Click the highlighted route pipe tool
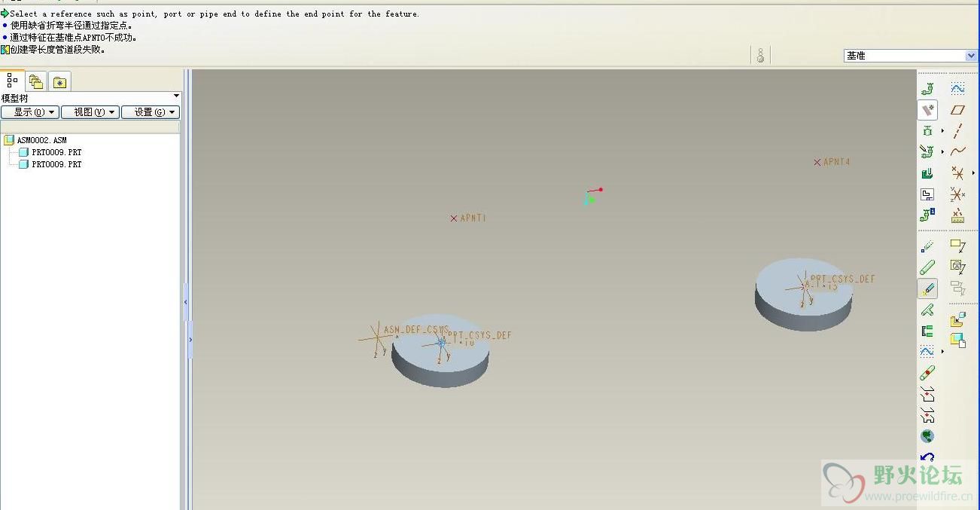Screen dimensions: 980x510 coord(927,110)
